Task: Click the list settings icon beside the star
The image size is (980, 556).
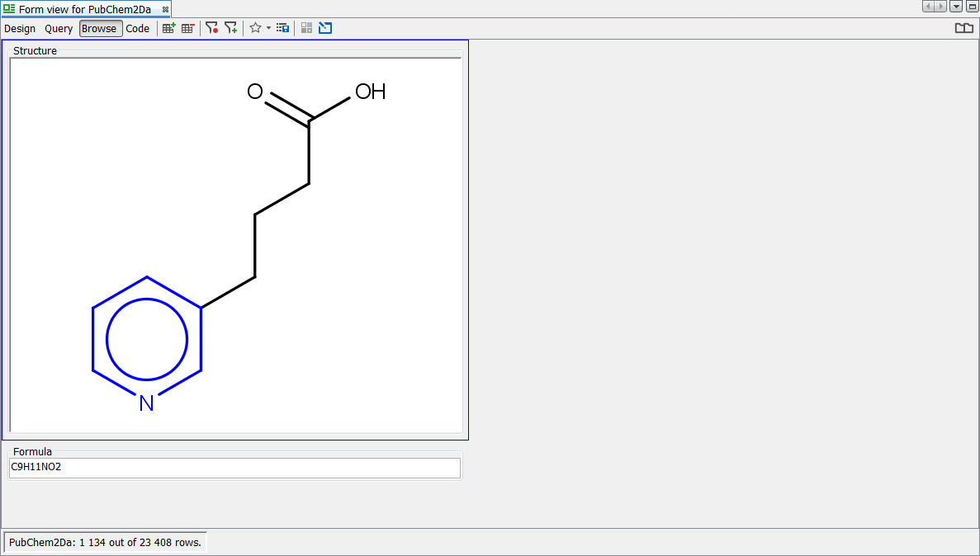Action: click(x=282, y=28)
